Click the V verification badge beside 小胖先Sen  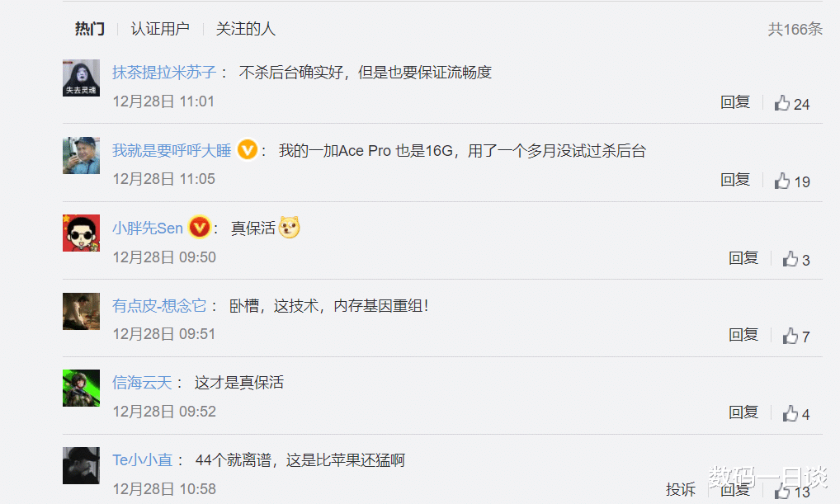pyautogui.click(x=199, y=228)
